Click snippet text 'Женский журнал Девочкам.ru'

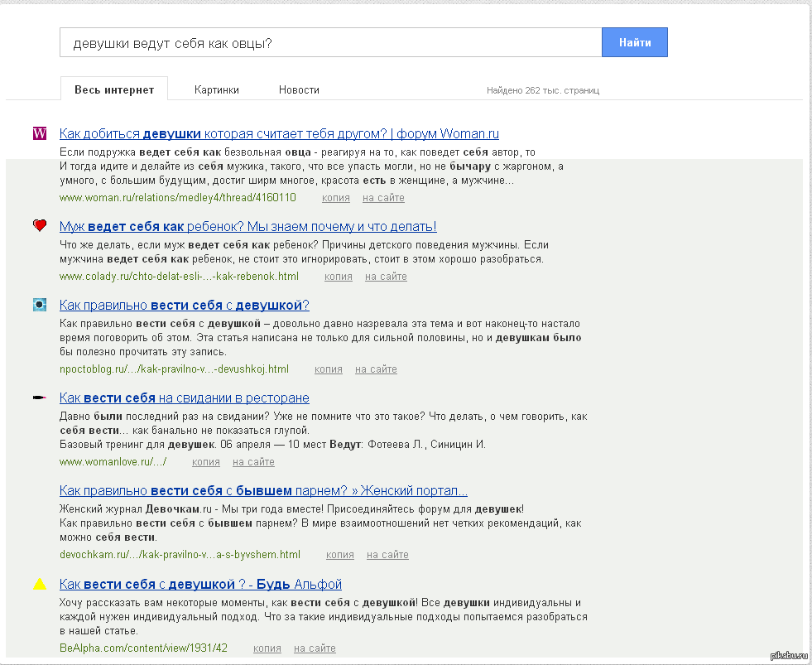coord(136,509)
